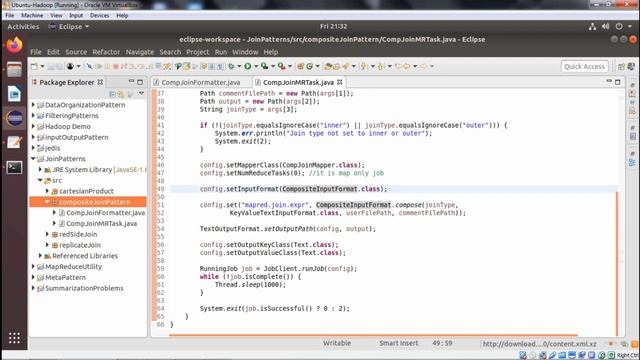Select SummarizationProblems project
This screenshot has height=360, width=640.
coord(84,288)
